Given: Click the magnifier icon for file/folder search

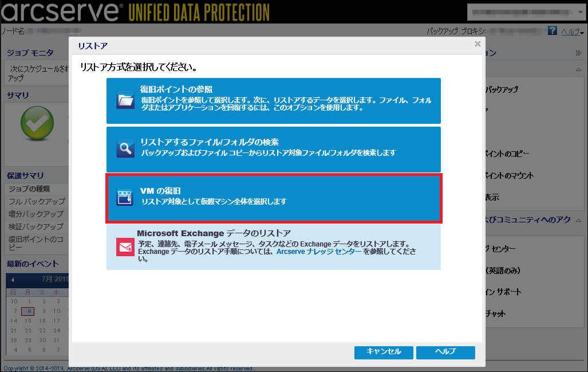Looking at the screenshot, I should pyautogui.click(x=125, y=148).
